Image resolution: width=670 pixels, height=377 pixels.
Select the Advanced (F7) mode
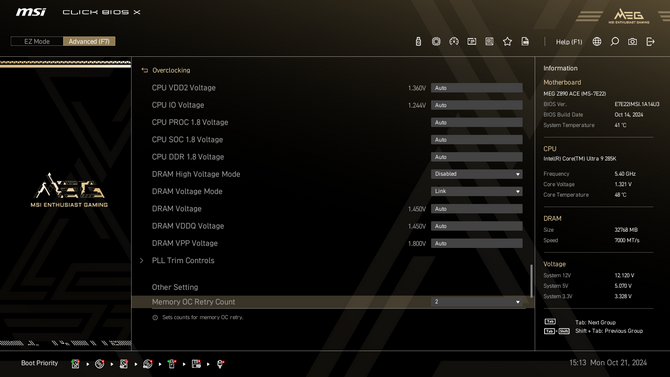click(x=89, y=41)
